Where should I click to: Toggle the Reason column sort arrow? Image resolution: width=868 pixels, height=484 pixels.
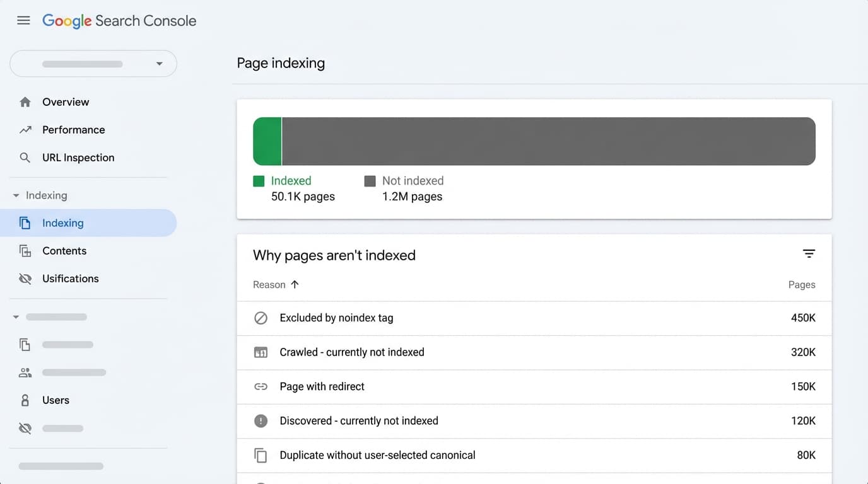point(295,284)
